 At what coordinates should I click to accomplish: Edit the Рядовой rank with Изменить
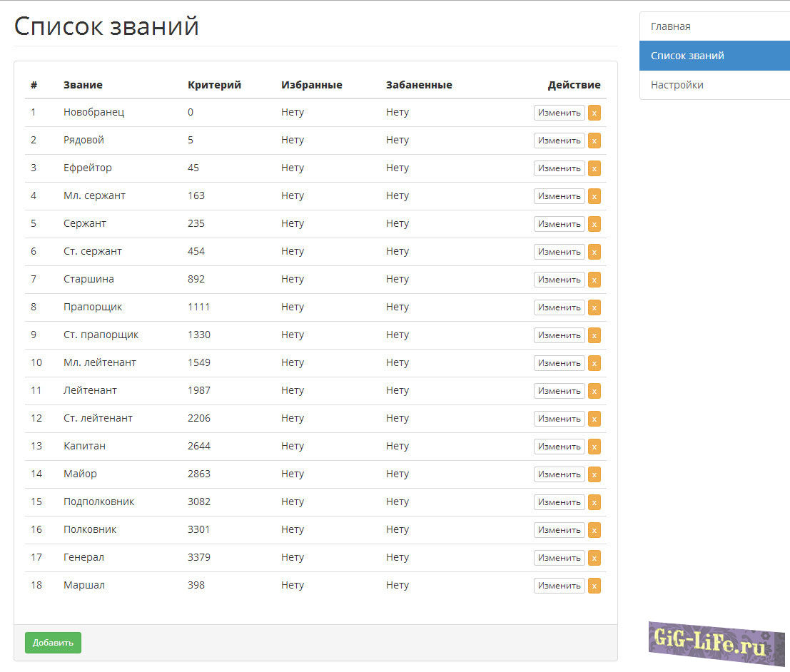[559, 141]
